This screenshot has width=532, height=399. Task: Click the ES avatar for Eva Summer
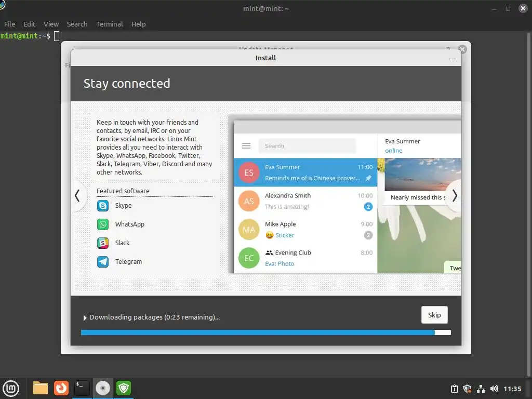[x=249, y=172]
